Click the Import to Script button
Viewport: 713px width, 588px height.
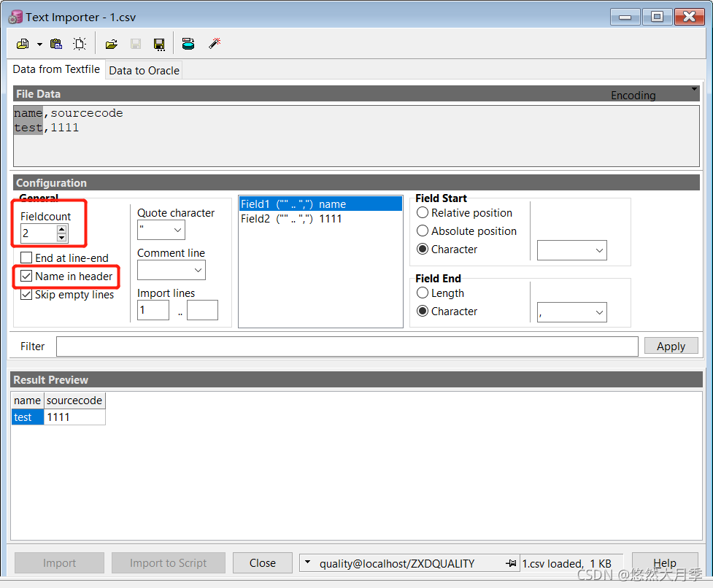[x=169, y=563]
